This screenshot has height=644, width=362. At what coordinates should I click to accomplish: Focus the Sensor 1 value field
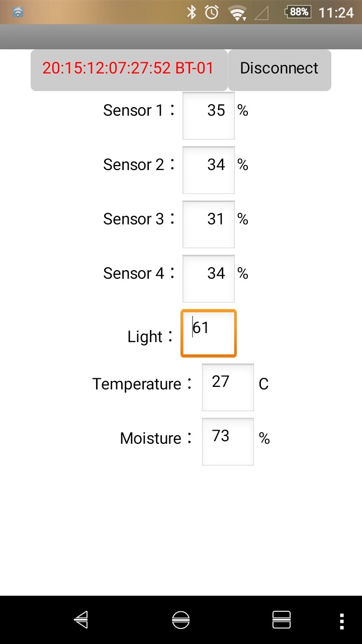tap(209, 116)
